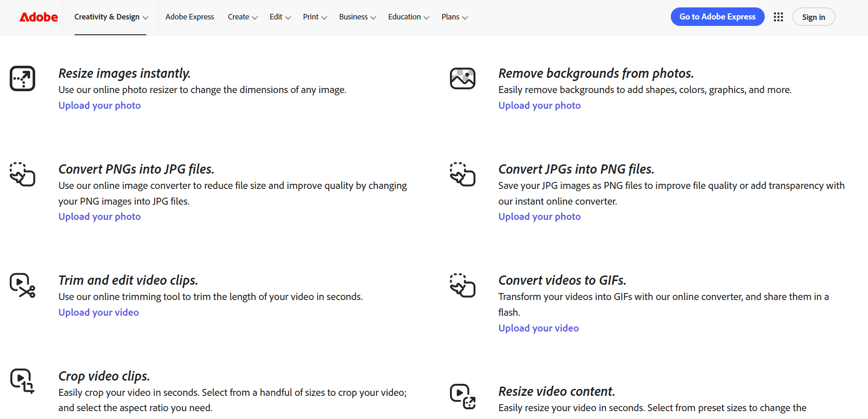Open the crop video clips icon

click(22, 381)
